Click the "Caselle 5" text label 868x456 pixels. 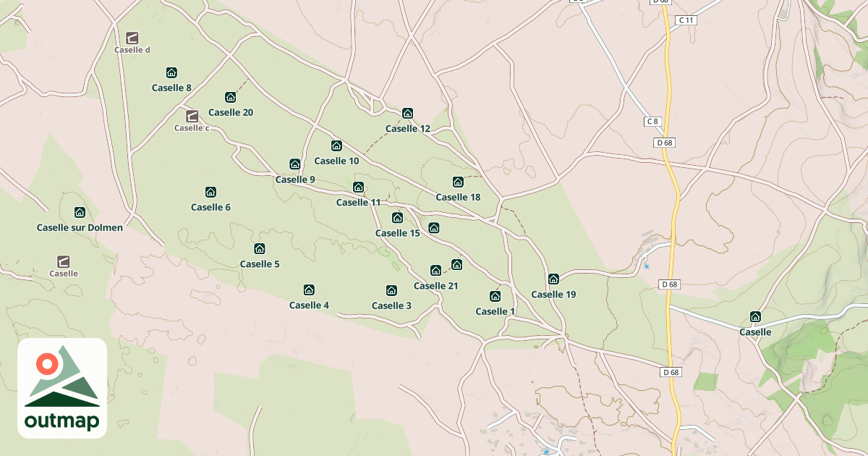(x=260, y=264)
